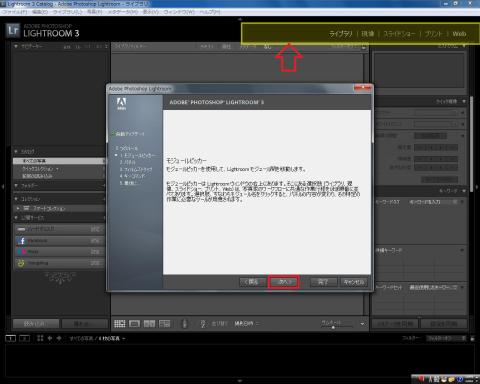Click Sync Settings button
Viewport: 480px width, 384px height.
click(444, 324)
